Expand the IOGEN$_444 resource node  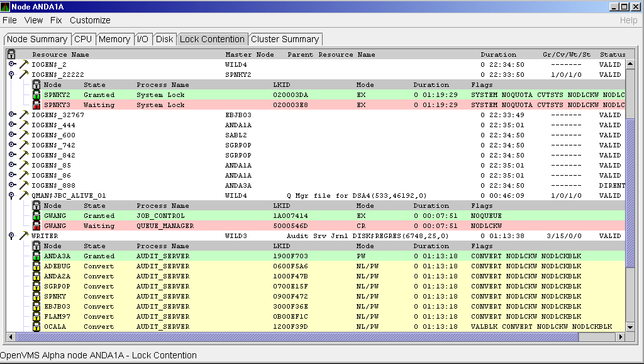pos(12,125)
